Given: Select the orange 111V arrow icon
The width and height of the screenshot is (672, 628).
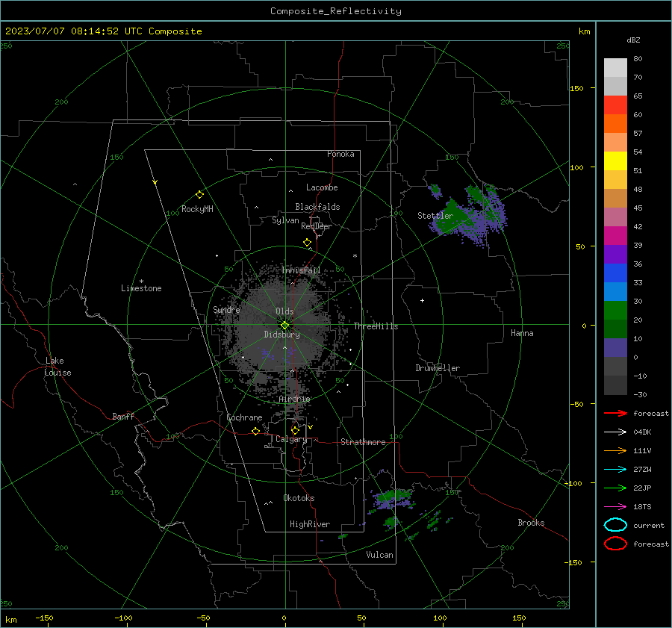Looking at the screenshot, I should point(615,450).
